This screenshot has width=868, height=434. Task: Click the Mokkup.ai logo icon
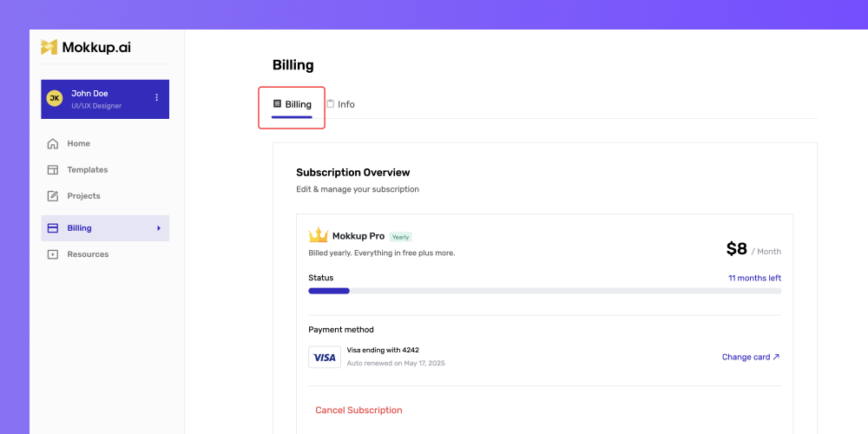click(49, 47)
